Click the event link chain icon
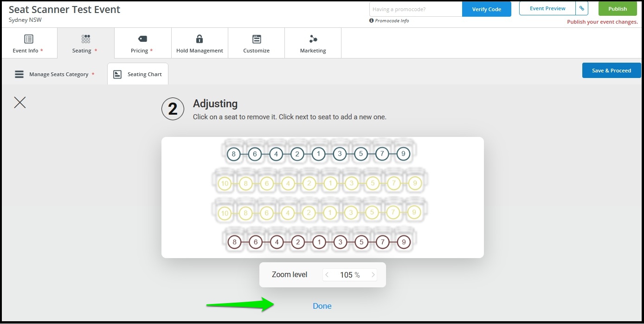Image resolution: width=644 pixels, height=324 pixels. (582, 8)
